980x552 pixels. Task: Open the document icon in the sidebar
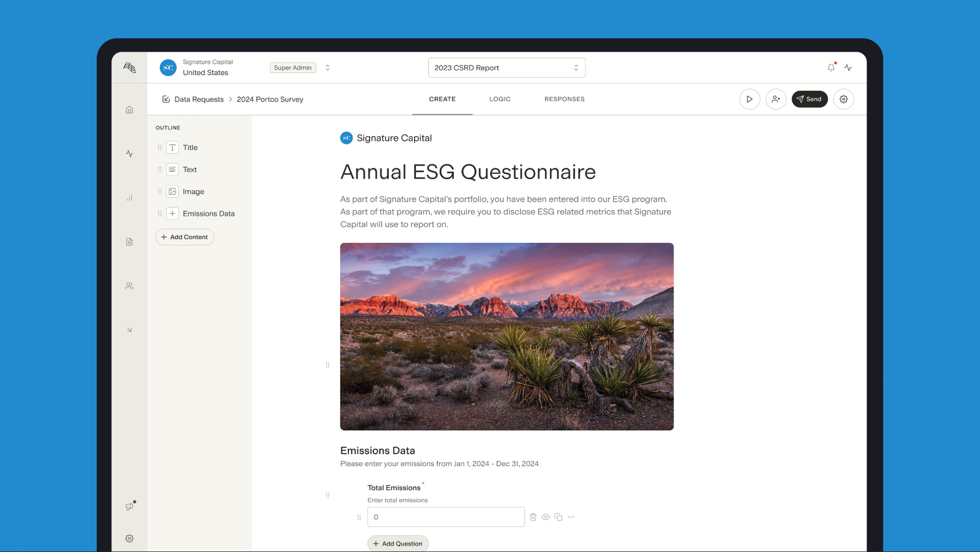129,242
